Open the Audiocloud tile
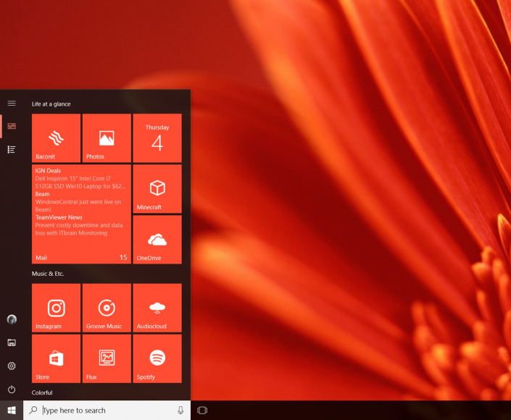 [x=157, y=308]
